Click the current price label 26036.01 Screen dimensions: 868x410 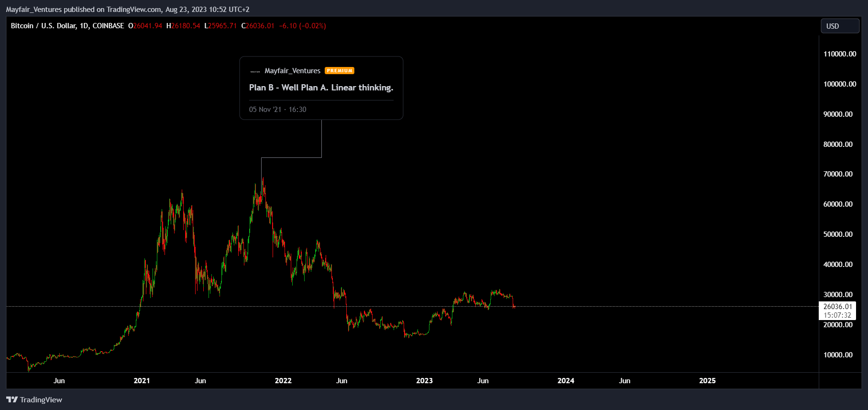click(837, 307)
